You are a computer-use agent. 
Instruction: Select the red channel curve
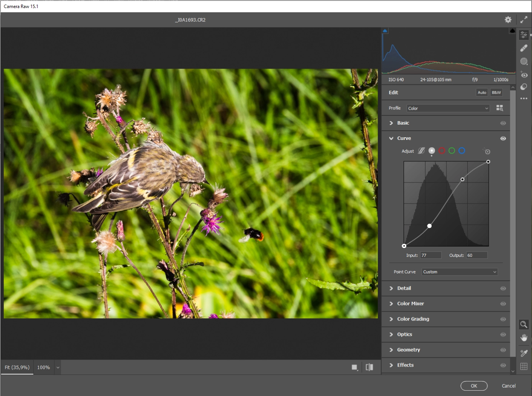[442, 151]
